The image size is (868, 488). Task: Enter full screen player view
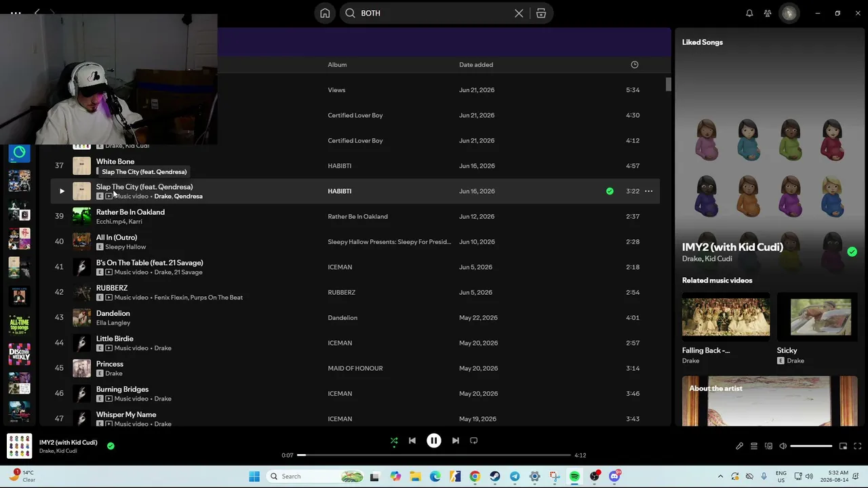[x=857, y=446]
